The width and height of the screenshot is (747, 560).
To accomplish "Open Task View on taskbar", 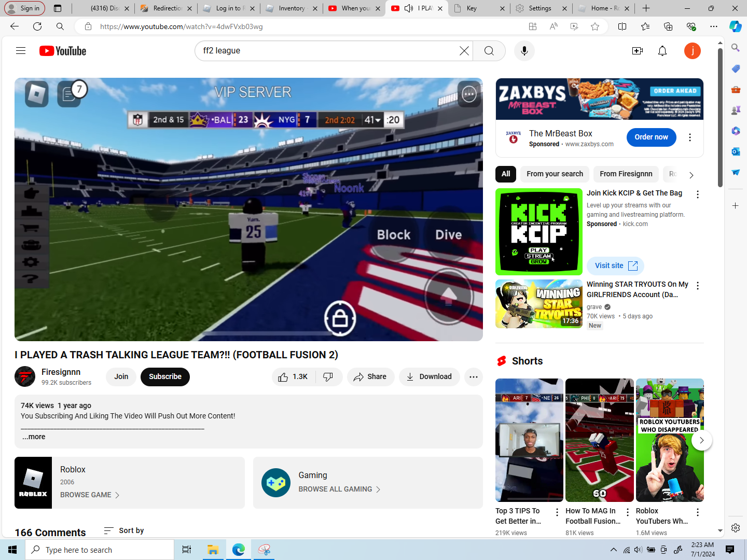I will [x=187, y=550].
